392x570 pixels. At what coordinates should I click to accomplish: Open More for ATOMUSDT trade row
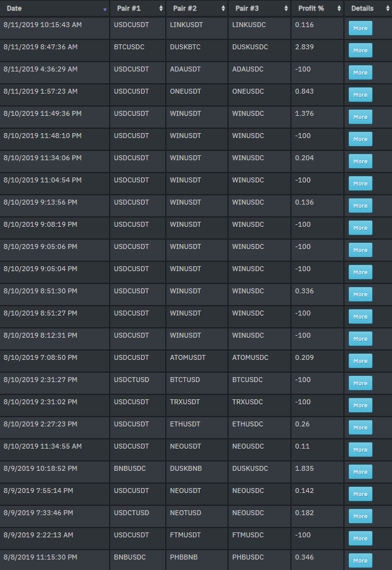[x=361, y=361]
